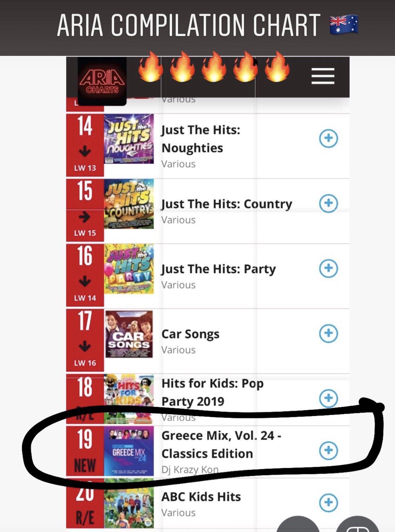This screenshot has width=395, height=532.
Task: Open Just The Hits: Noughties album cover
Action: 129,139
